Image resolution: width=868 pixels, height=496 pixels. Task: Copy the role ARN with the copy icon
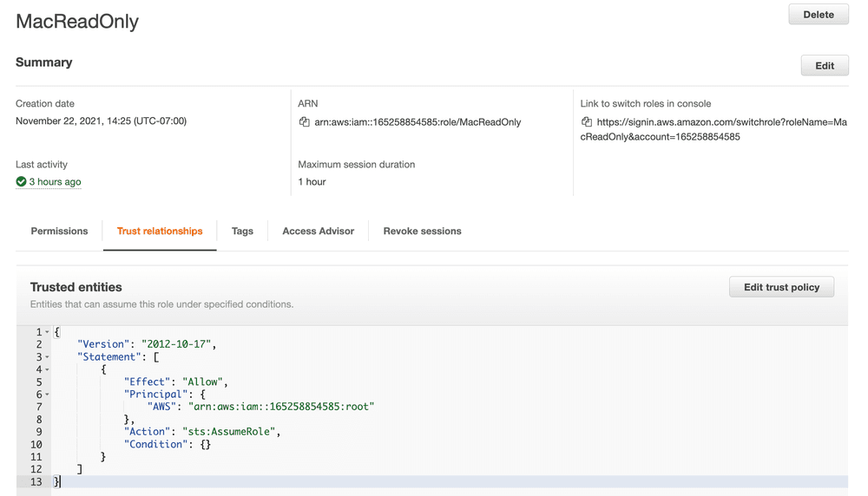pyautogui.click(x=304, y=121)
